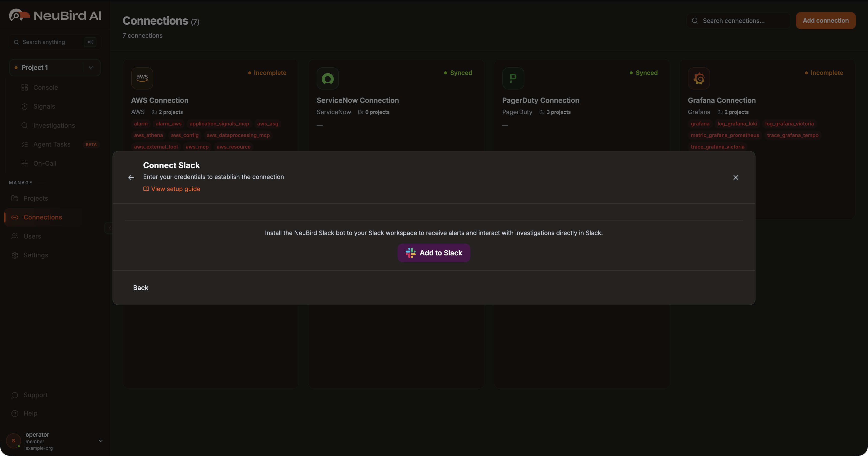This screenshot has height=456, width=868.
Task: Expand the operator account menu chevron
Action: coord(100,441)
